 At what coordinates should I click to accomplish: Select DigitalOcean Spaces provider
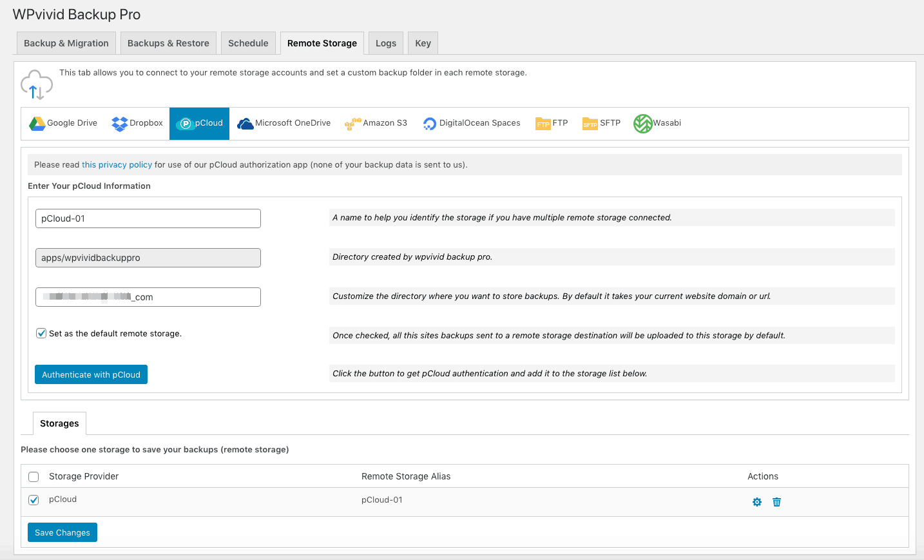pyautogui.click(x=472, y=123)
